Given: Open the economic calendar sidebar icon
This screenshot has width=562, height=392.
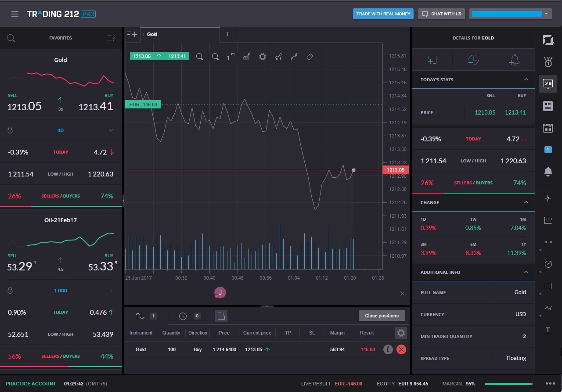Looking at the screenshot, I should click(x=548, y=128).
